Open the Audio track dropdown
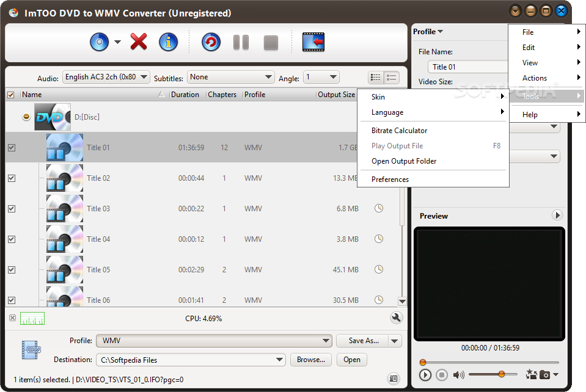This screenshot has height=392, width=586. click(106, 77)
